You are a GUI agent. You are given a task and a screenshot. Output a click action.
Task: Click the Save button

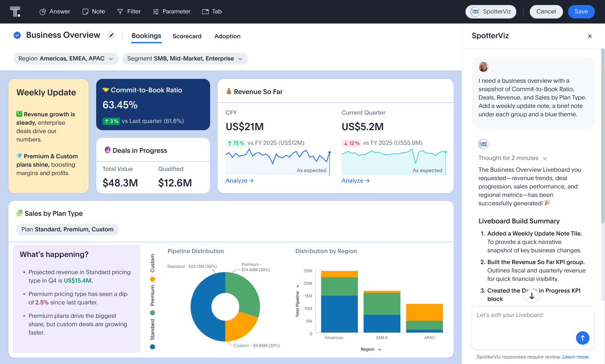[x=581, y=12]
